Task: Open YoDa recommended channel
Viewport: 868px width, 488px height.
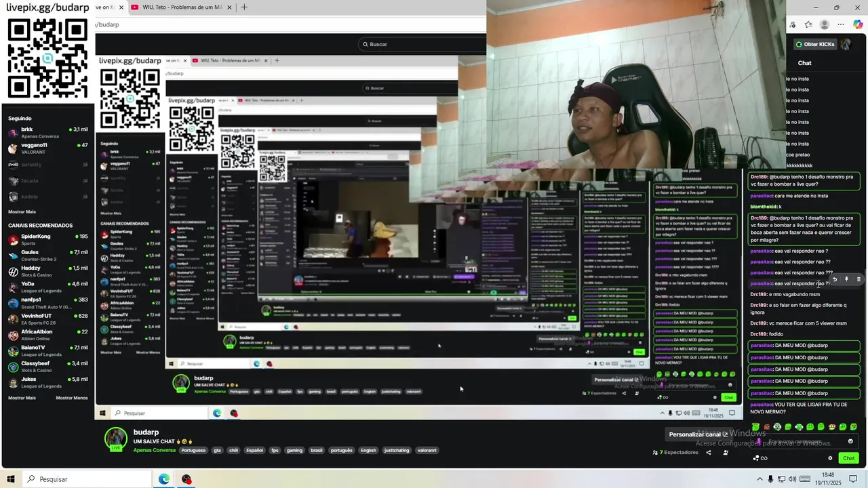Action: [x=47, y=287]
